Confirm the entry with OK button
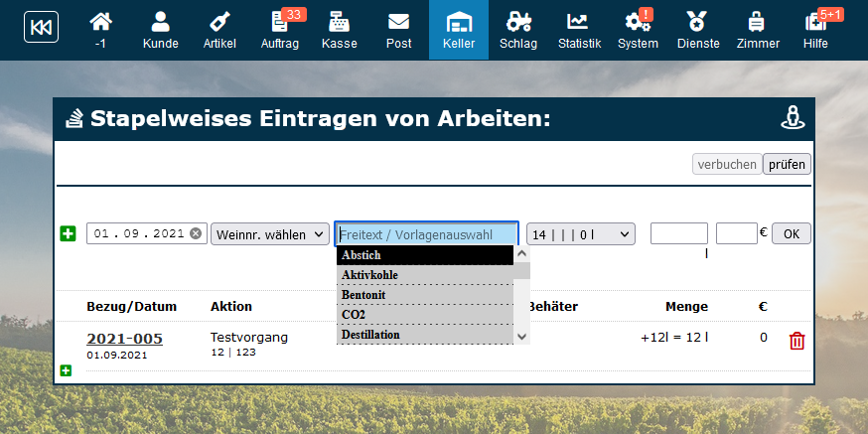Viewport: 868px width, 434px height. [791, 233]
